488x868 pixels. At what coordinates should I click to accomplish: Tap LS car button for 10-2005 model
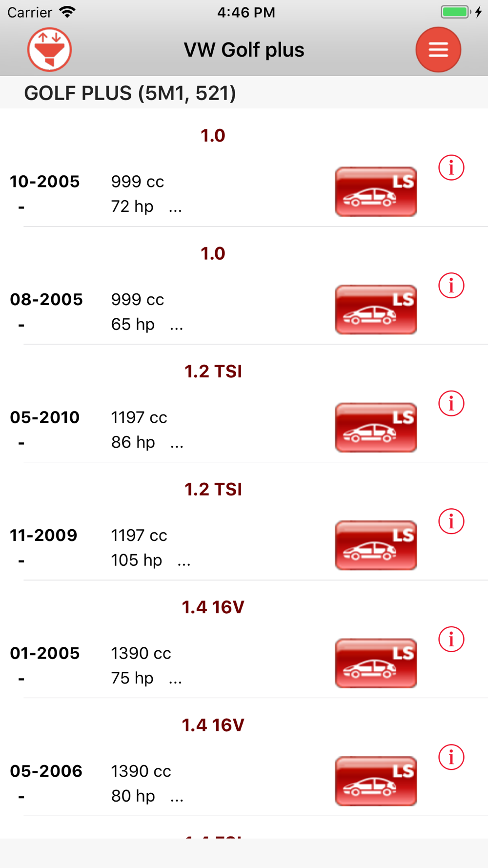[376, 192]
